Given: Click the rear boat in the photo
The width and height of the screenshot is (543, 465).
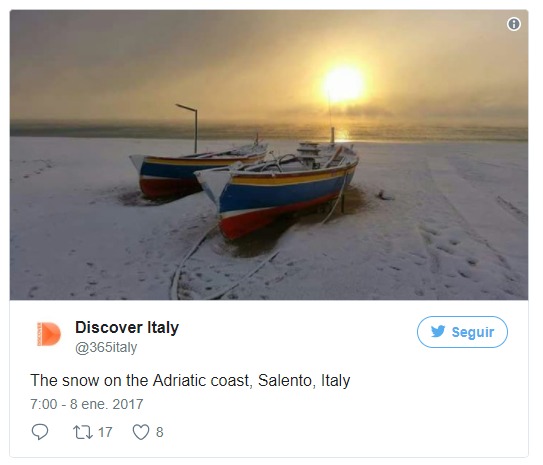Looking at the screenshot, I should tap(199, 171).
